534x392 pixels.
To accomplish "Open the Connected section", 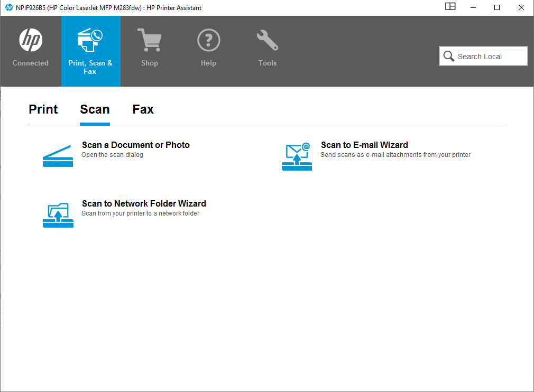I will pos(30,51).
